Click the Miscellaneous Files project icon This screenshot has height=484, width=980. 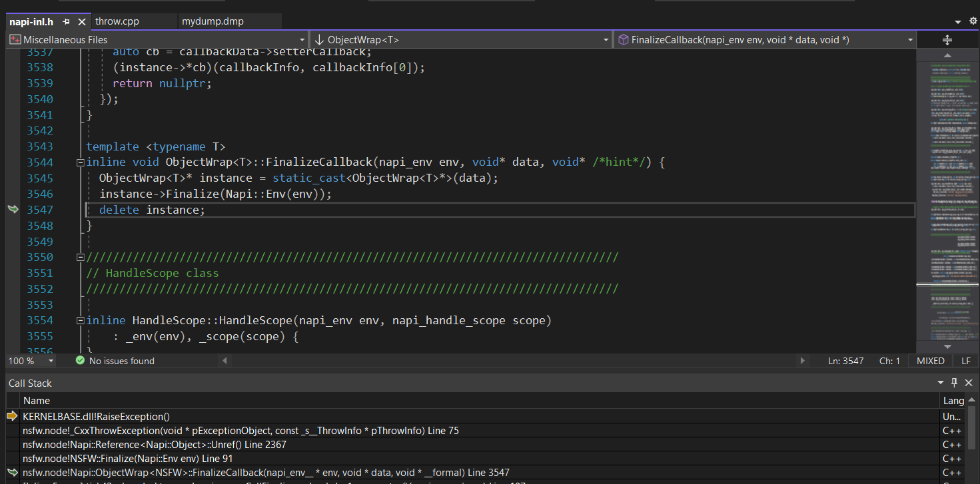click(x=14, y=39)
